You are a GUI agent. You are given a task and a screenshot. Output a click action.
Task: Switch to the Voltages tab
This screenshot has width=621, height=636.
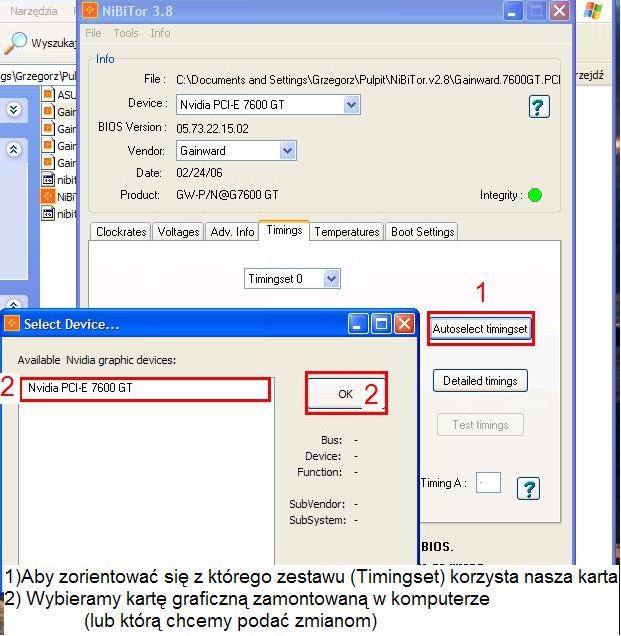178,232
